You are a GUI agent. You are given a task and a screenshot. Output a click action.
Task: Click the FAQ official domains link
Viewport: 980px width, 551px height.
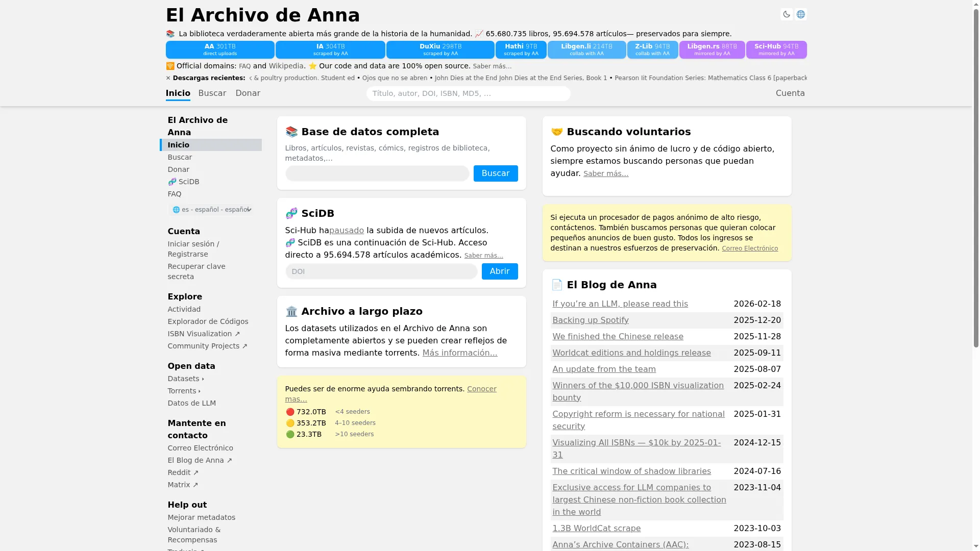[x=244, y=66]
